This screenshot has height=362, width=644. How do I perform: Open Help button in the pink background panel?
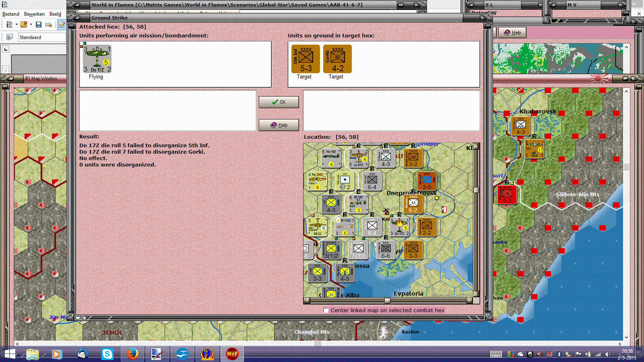pyautogui.click(x=512, y=33)
